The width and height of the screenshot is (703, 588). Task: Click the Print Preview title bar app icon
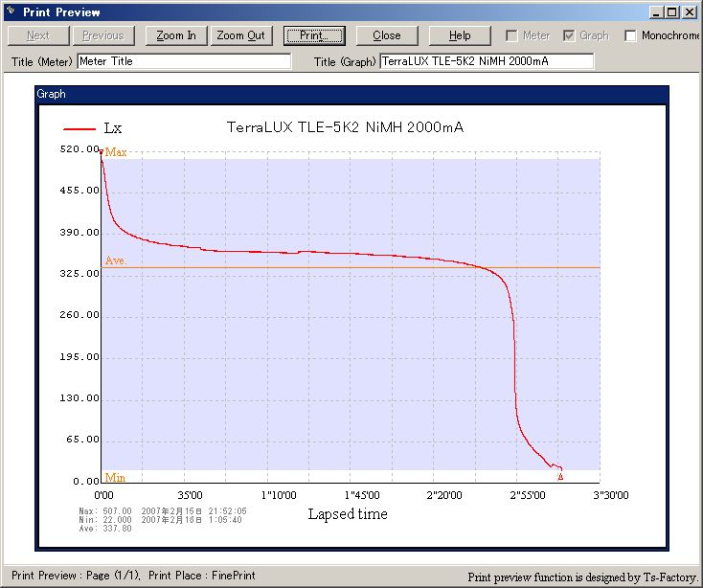point(11,11)
